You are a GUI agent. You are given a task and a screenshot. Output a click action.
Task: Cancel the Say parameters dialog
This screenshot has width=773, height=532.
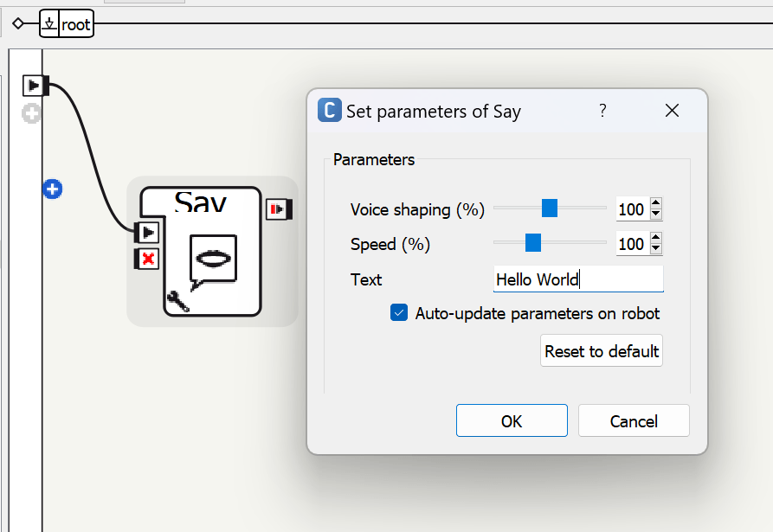click(634, 421)
